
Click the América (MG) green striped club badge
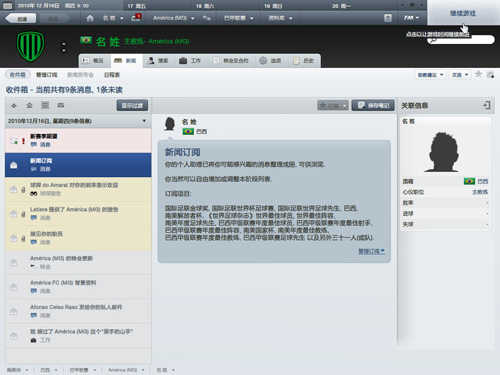pyautogui.click(x=31, y=46)
